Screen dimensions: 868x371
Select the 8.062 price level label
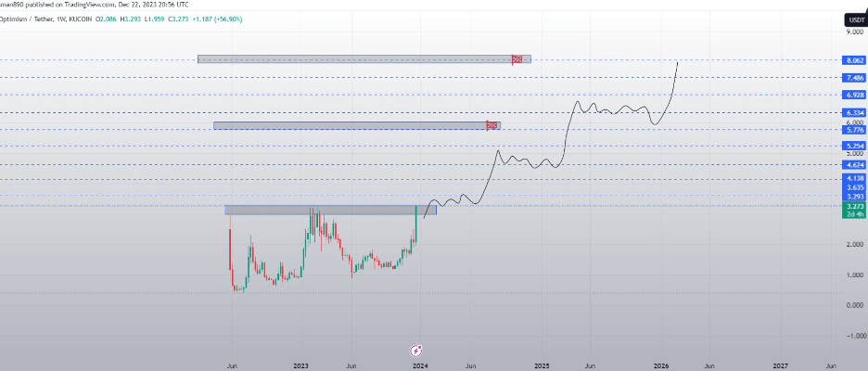[852, 60]
